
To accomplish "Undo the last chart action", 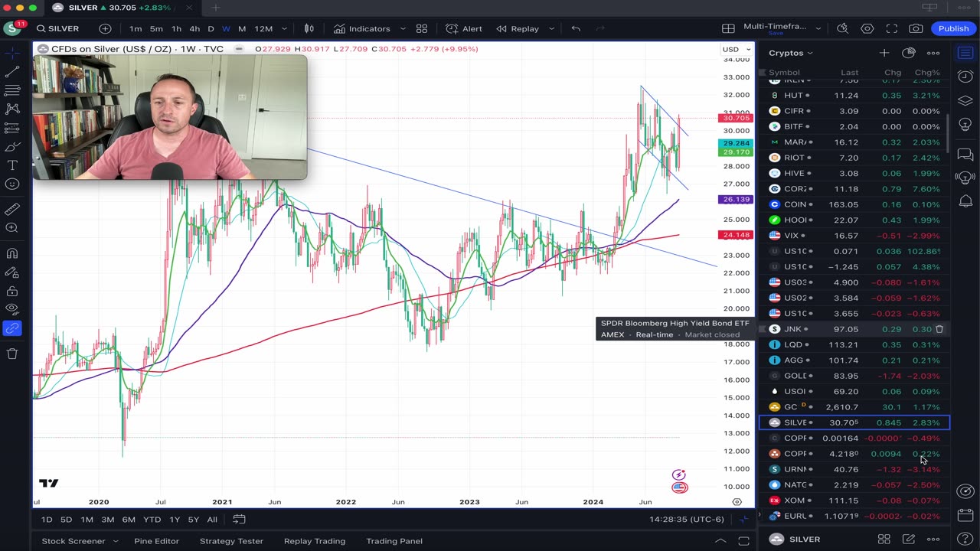I will point(576,29).
